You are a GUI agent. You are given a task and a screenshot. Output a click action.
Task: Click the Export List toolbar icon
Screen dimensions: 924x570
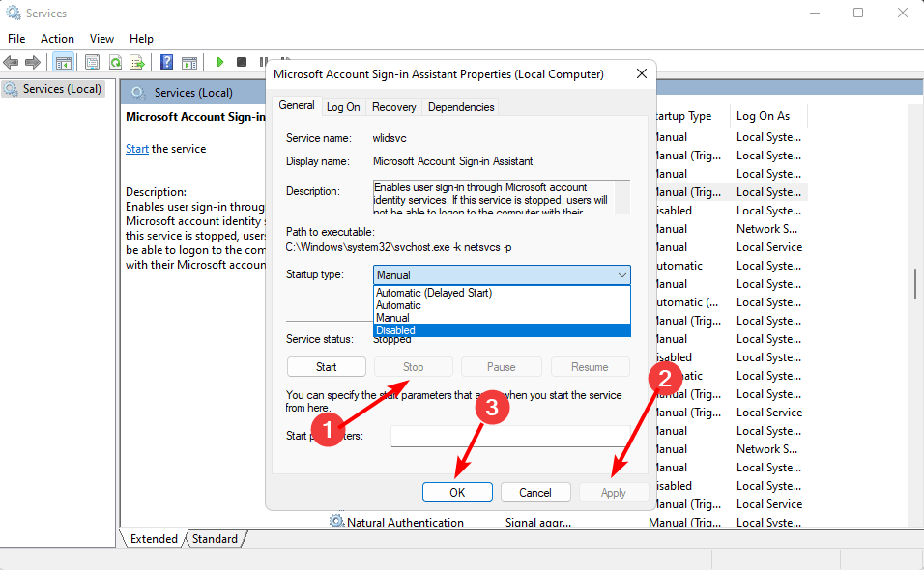pos(138,62)
